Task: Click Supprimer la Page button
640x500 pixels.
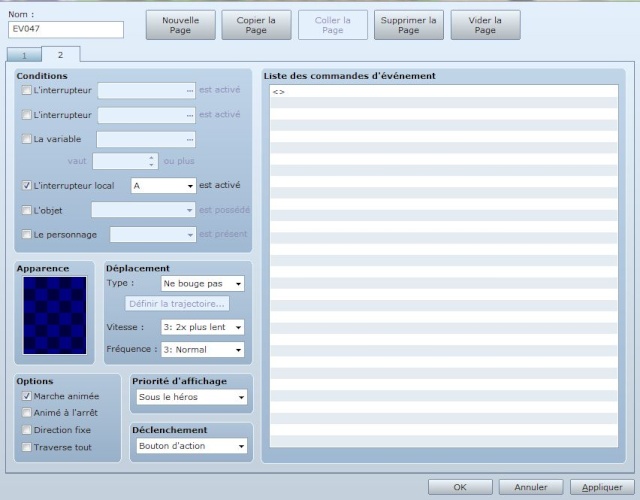Action: [409, 25]
